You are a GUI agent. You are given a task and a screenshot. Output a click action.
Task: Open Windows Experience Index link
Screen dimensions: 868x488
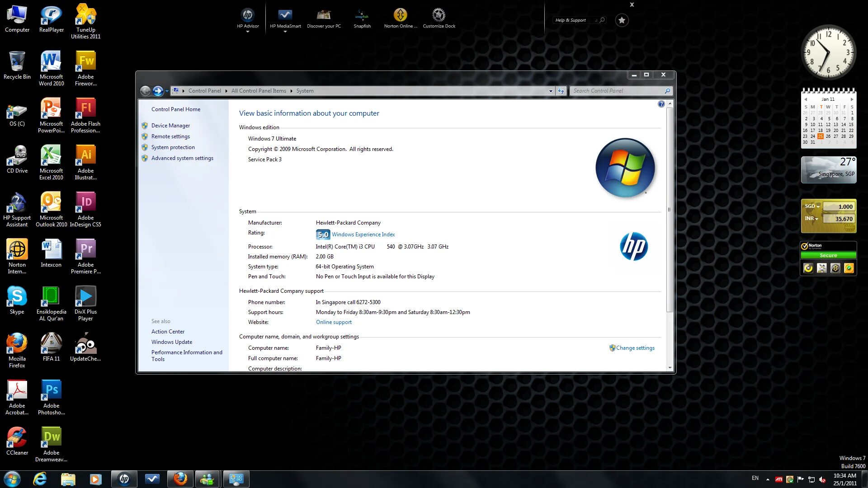coord(363,235)
